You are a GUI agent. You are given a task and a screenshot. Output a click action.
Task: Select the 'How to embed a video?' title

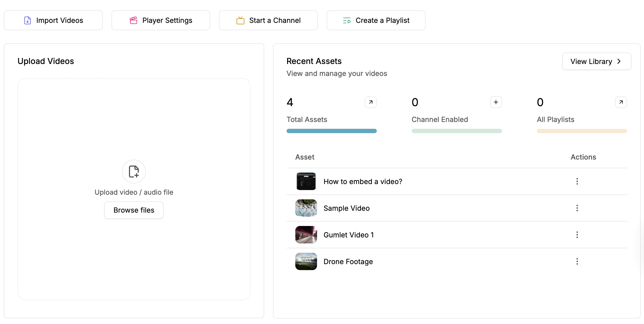(363, 182)
